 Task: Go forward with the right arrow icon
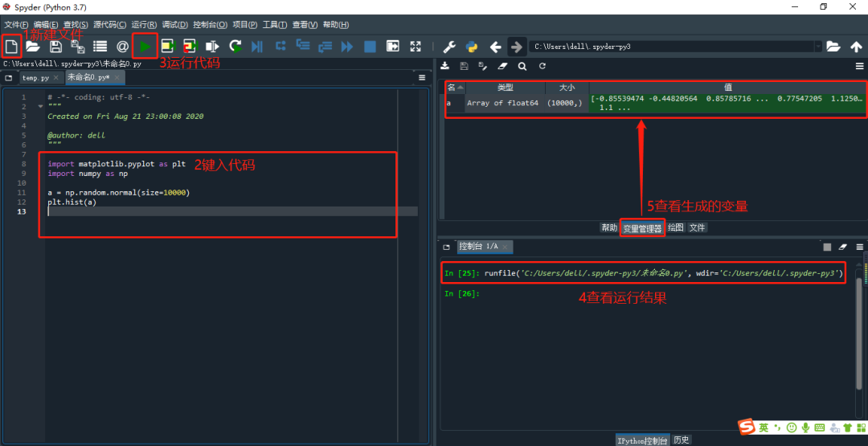tap(516, 47)
